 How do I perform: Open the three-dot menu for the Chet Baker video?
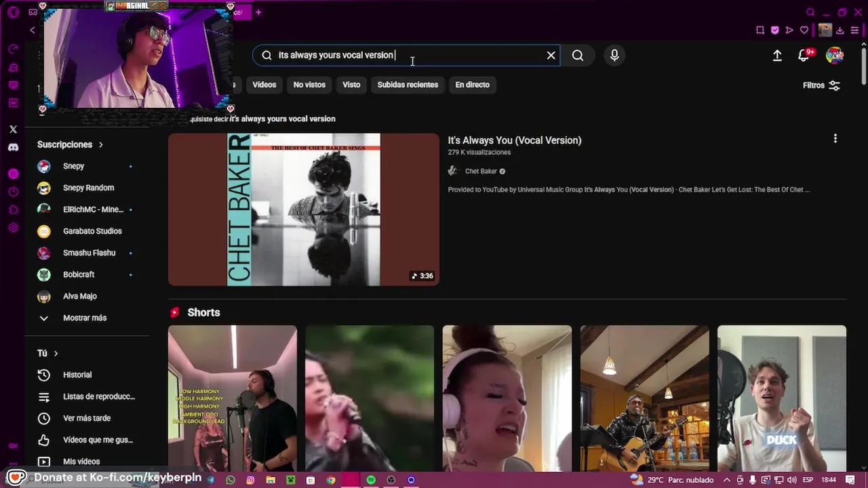pyautogui.click(x=835, y=138)
